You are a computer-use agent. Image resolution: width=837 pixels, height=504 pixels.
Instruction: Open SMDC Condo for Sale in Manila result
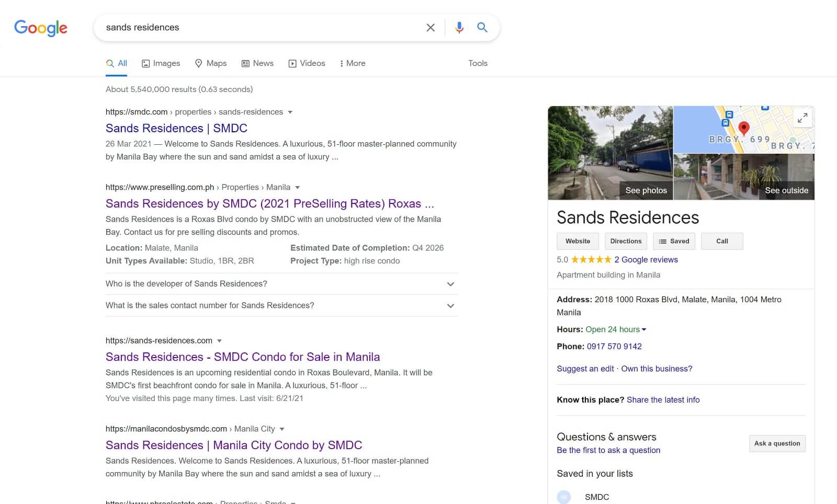click(x=243, y=357)
